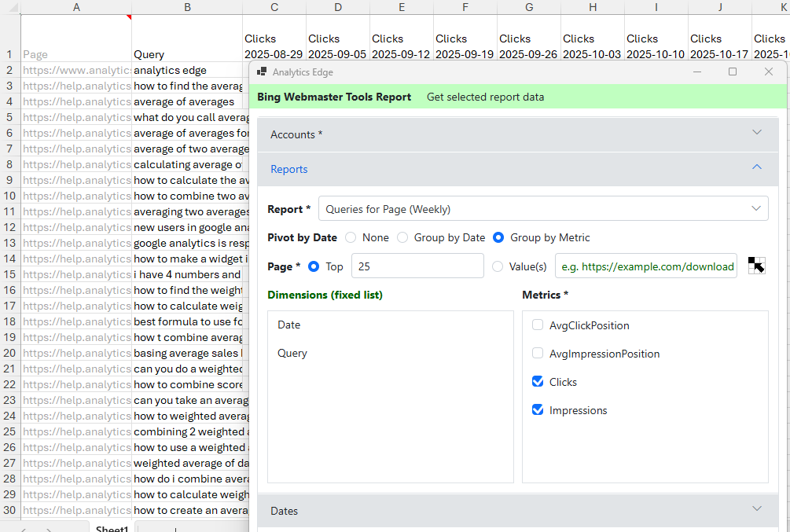
Task: Expand the Accounts section
Action: click(517, 134)
